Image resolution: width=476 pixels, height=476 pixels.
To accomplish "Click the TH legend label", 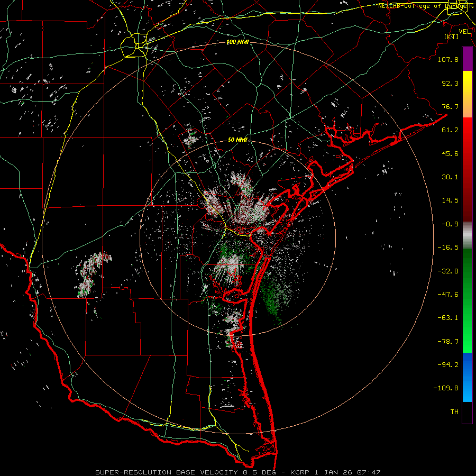I will pos(454,412).
